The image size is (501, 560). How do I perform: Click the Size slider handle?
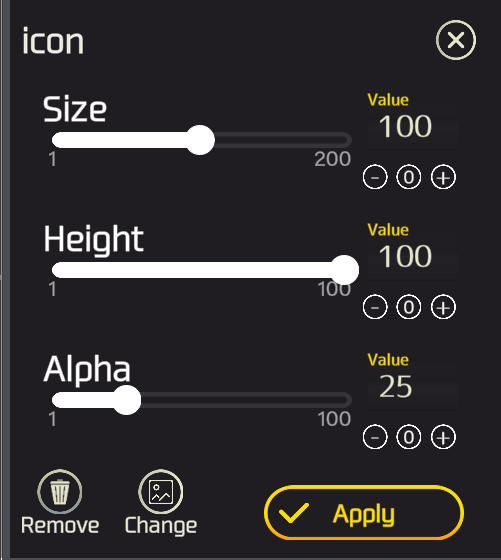click(200, 140)
